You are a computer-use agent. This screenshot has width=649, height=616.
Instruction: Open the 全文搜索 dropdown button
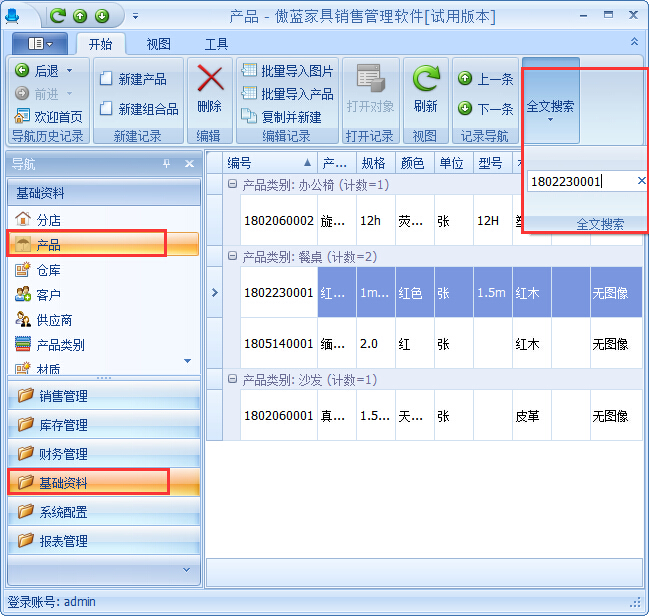[550, 107]
